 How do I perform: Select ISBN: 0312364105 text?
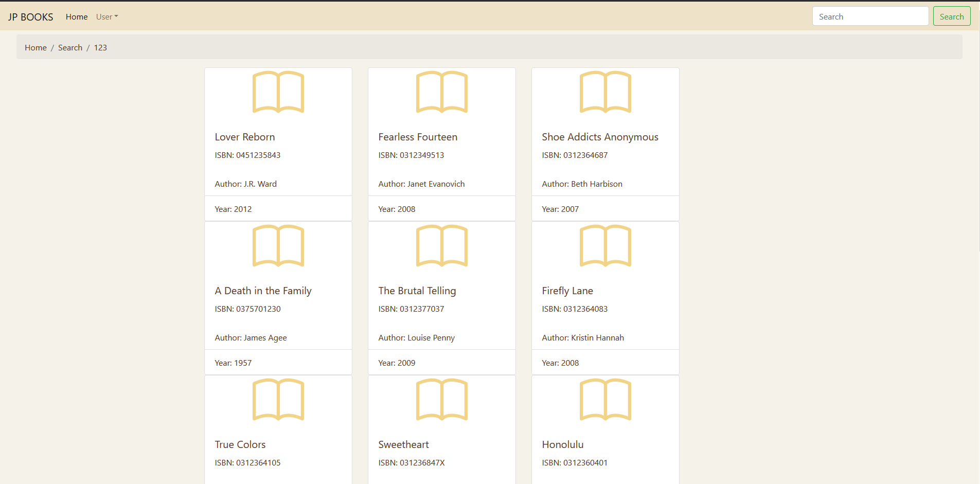click(247, 462)
